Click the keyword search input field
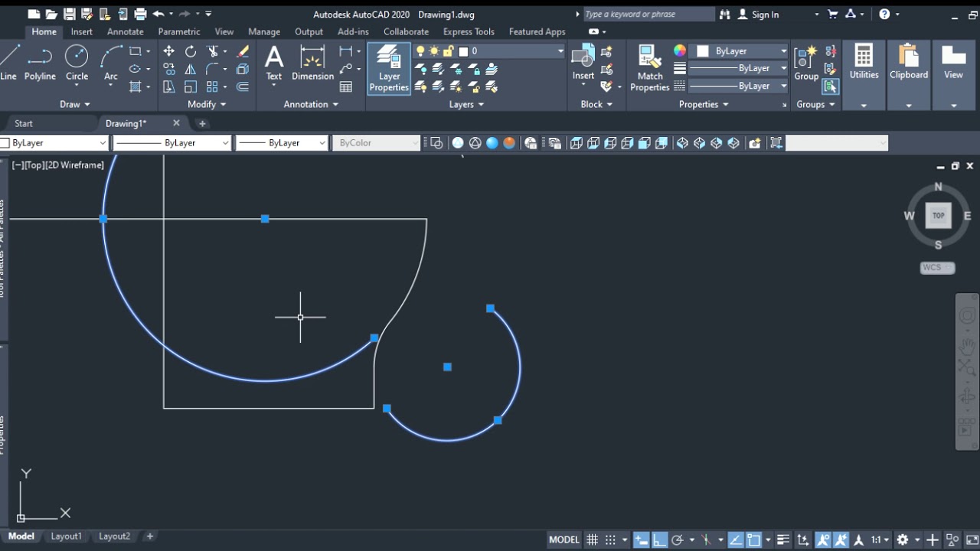Image resolution: width=980 pixels, height=551 pixels. pos(648,15)
